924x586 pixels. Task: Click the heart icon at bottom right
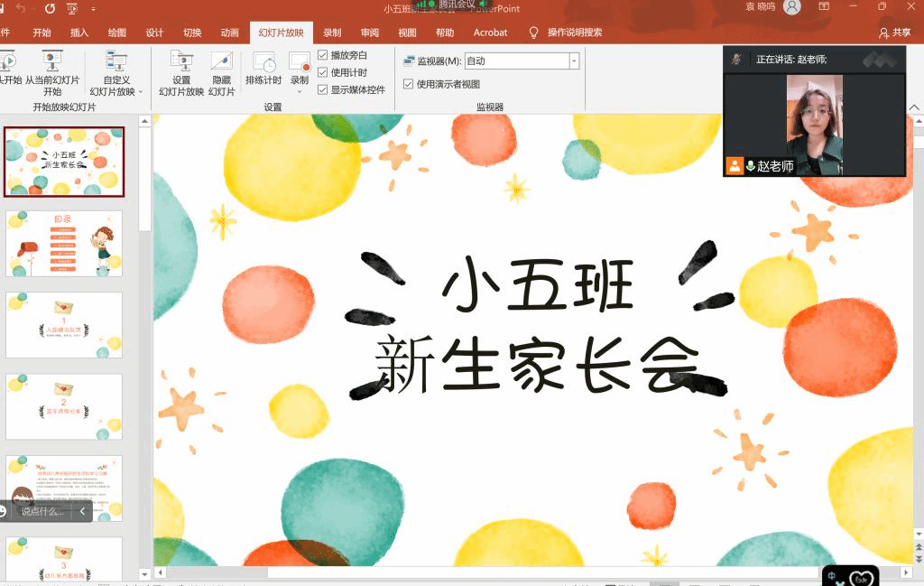point(861,579)
